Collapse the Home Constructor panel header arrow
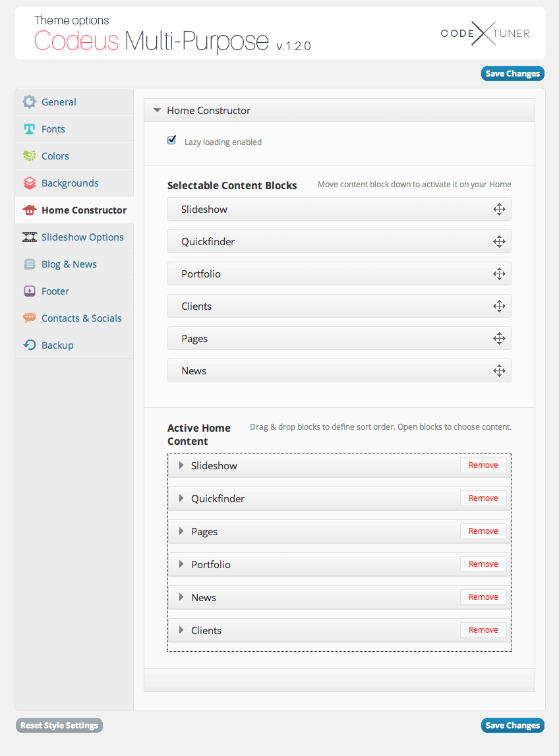The width and height of the screenshot is (559, 756). (x=157, y=111)
